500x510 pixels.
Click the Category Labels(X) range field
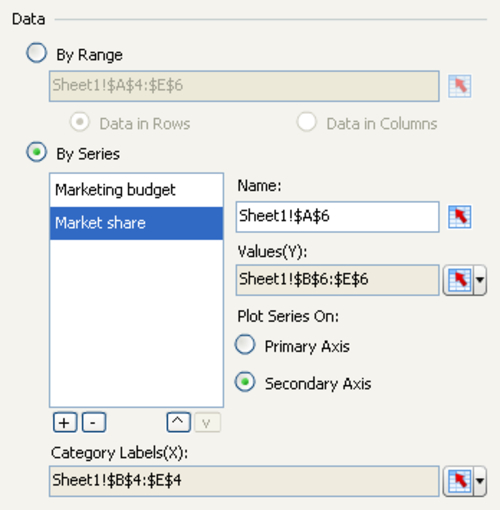[x=244, y=481]
